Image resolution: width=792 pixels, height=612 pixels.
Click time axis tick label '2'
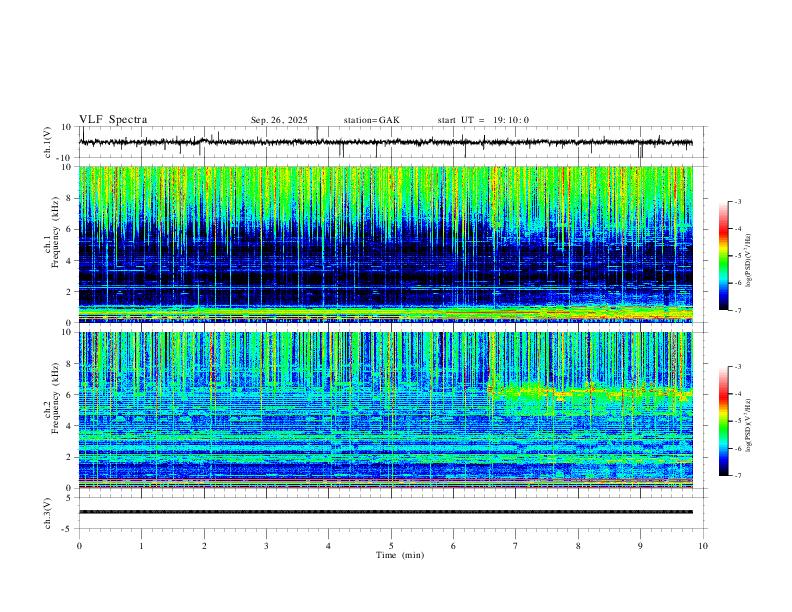pyautogui.click(x=204, y=546)
